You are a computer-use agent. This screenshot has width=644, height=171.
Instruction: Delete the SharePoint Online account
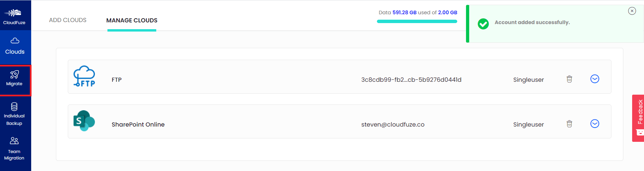pyautogui.click(x=569, y=124)
